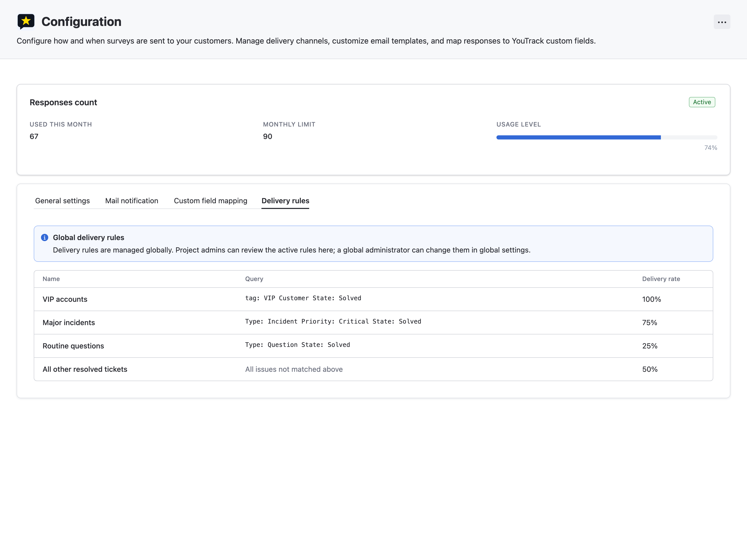The width and height of the screenshot is (747, 560).
Task: Click the Query column header
Action: (254, 279)
